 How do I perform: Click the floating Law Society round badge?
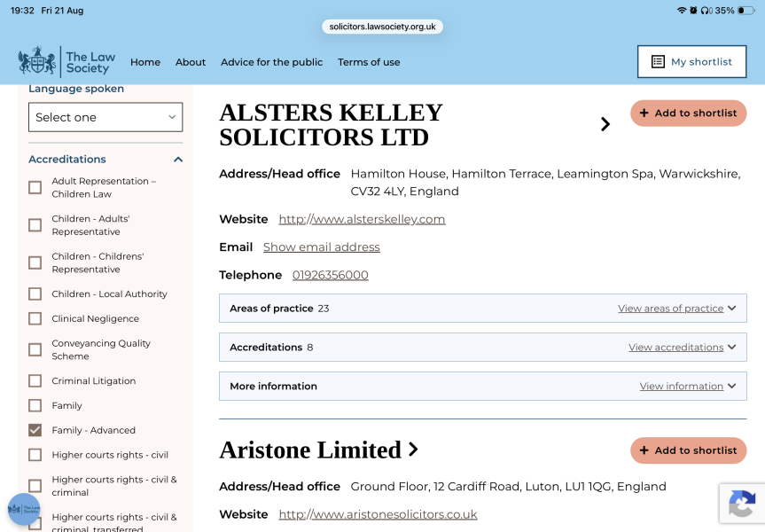tap(23, 509)
